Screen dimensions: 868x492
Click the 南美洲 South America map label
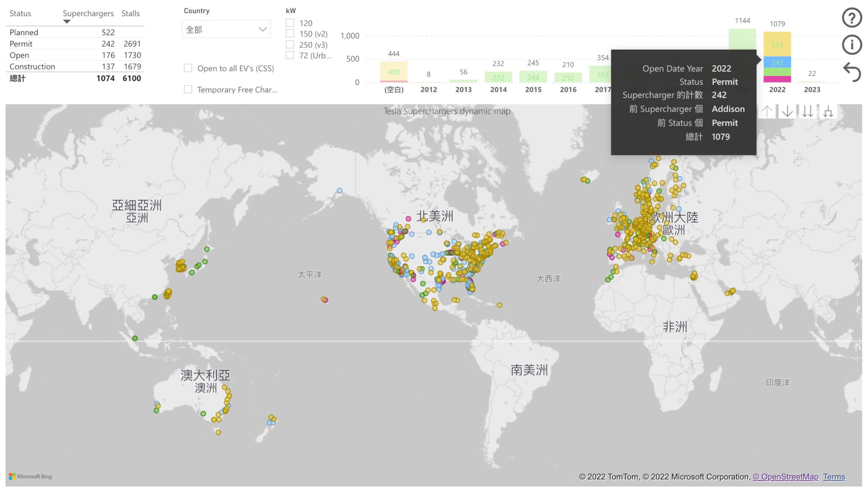[529, 370]
